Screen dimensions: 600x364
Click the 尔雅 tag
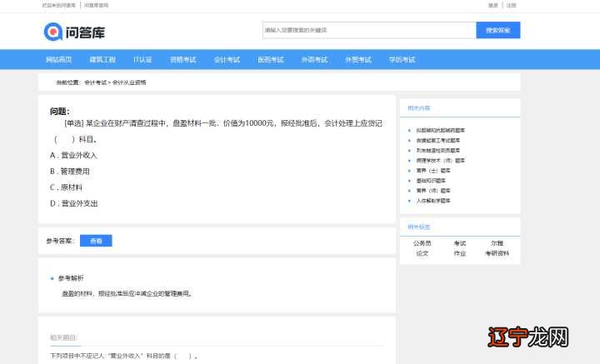pos(497,243)
